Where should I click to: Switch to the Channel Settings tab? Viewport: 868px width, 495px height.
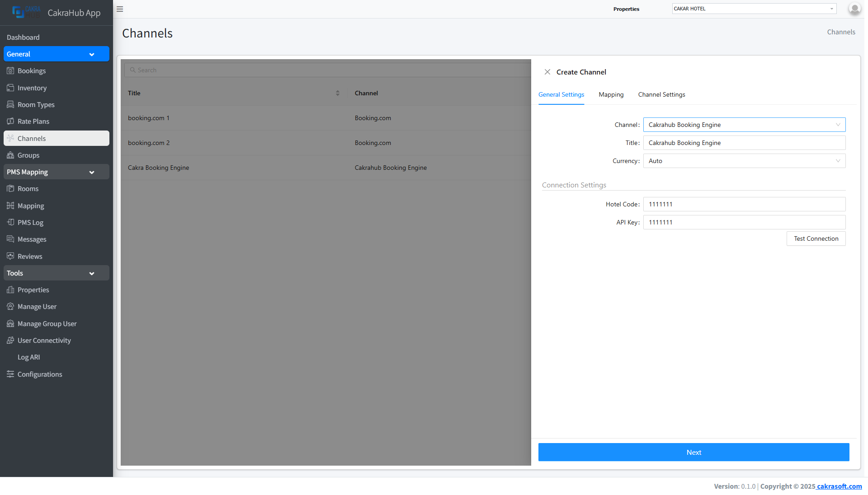coord(661,95)
